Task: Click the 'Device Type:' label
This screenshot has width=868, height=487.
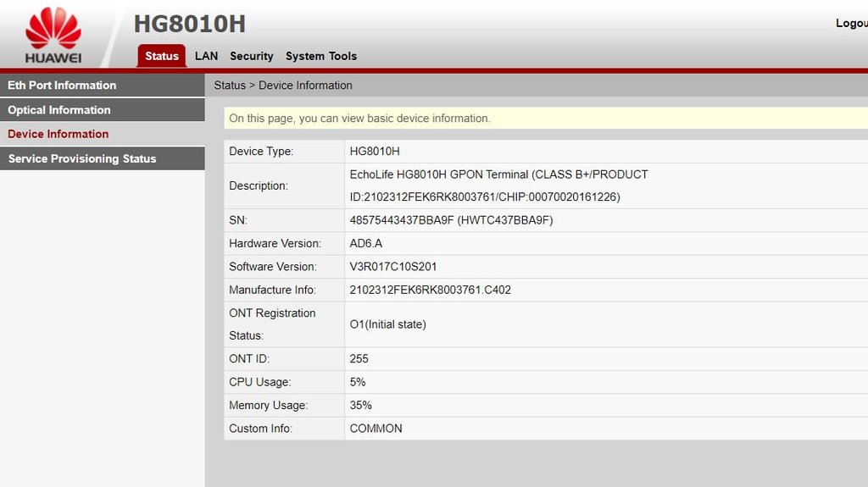Action: tap(261, 151)
